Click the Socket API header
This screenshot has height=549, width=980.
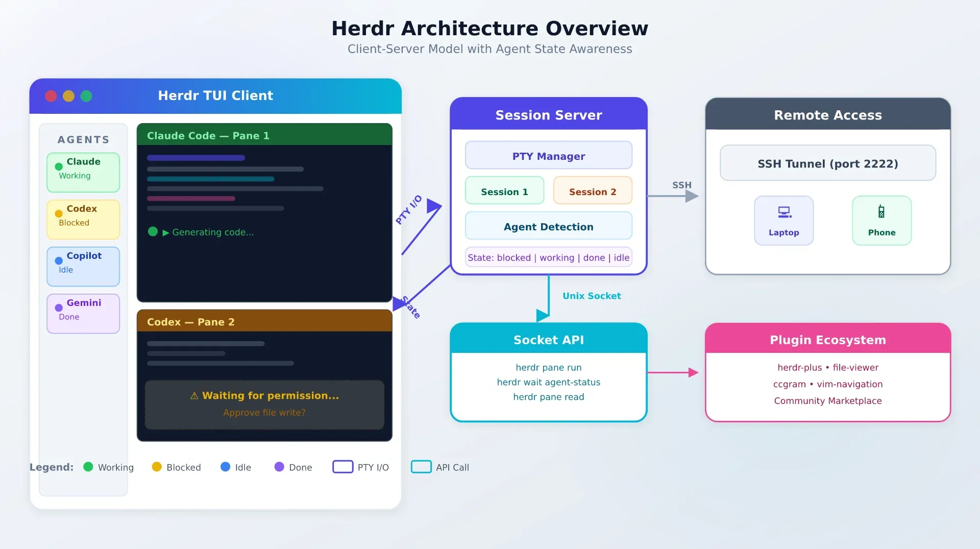tap(549, 339)
